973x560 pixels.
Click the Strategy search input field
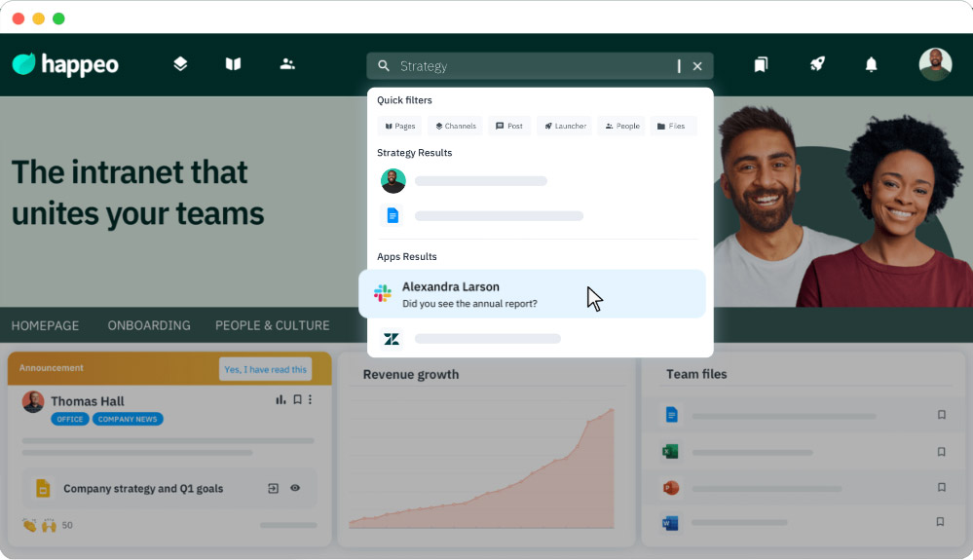tap(534, 66)
